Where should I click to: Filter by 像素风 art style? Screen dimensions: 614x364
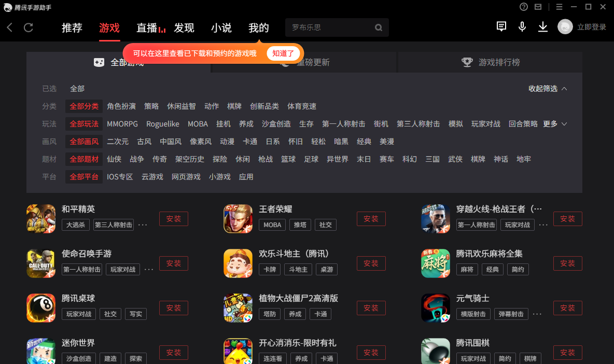click(x=201, y=141)
